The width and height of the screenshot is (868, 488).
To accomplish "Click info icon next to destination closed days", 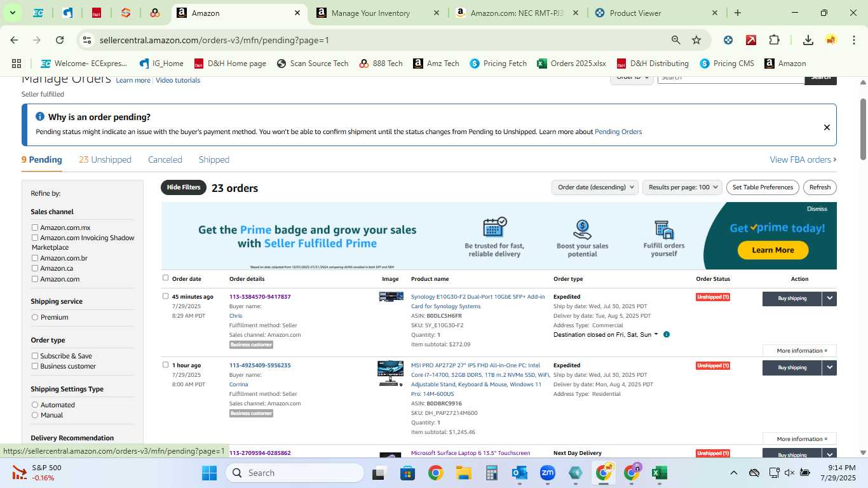I will pos(667,334).
